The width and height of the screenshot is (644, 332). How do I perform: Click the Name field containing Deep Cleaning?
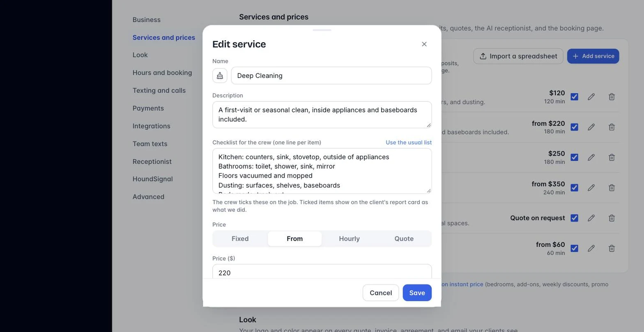(331, 76)
